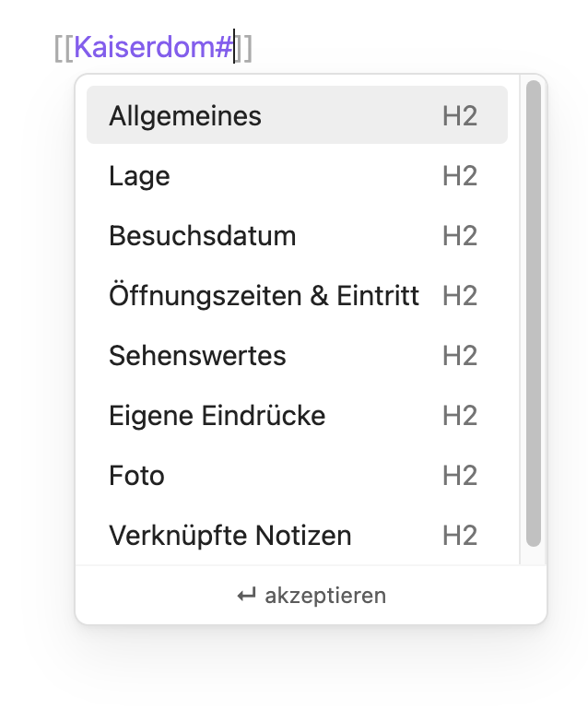The height and width of the screenshot is (710, 588).
Task: Click the suggestion list scrollbar thumb
Action: point(534,314)
